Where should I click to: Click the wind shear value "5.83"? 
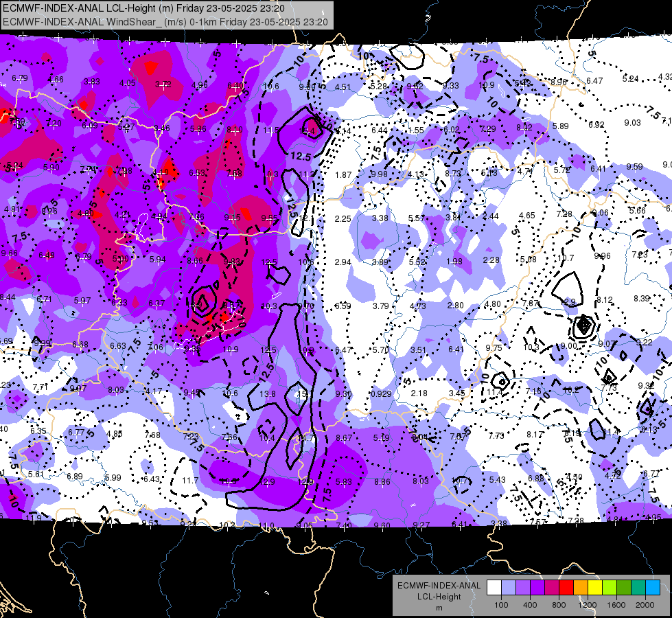[x=344, y=482]
